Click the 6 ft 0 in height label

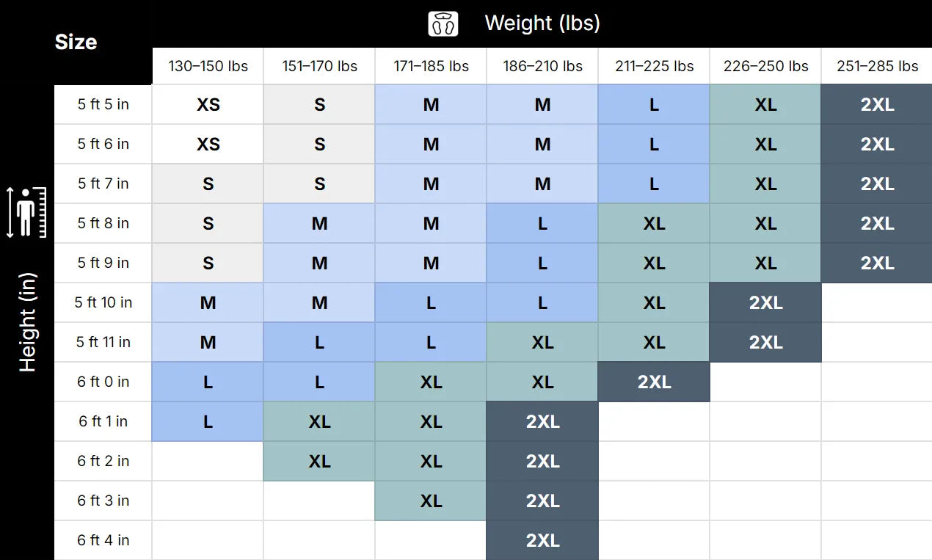tap(103, 382)
